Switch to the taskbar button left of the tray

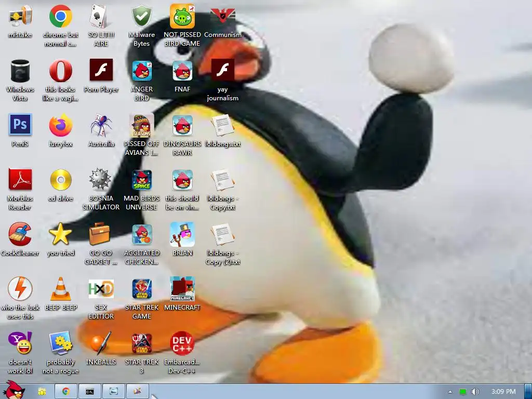[x=137, y=392]
